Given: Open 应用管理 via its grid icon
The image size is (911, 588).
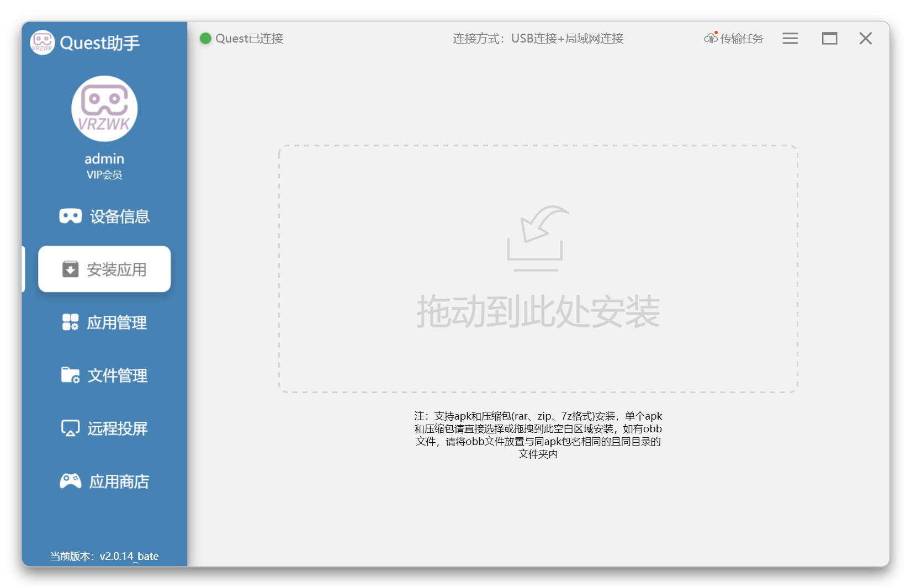Looking at the screenshot, I should click(x=70, y=322).
